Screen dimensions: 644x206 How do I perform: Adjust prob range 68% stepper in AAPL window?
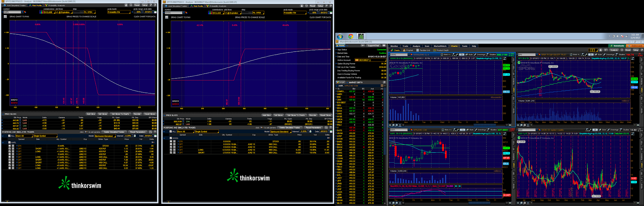click(143, 12)
